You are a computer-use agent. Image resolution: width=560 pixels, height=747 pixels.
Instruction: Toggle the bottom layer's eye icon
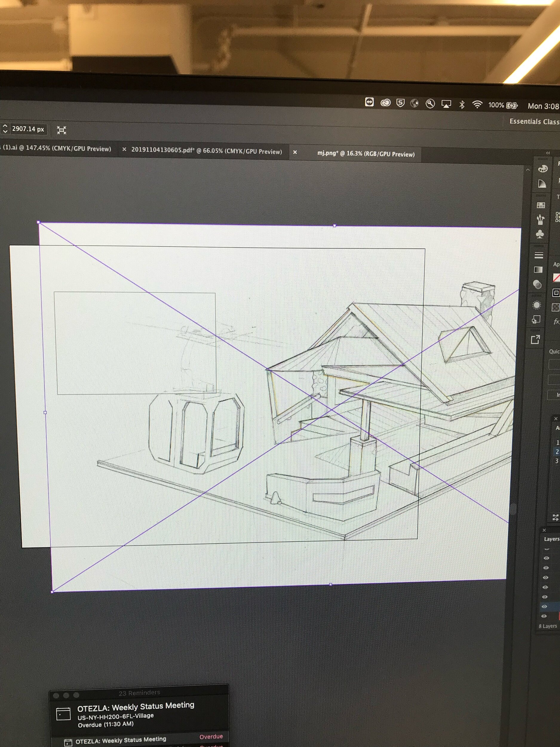click(x=544, y=616)
